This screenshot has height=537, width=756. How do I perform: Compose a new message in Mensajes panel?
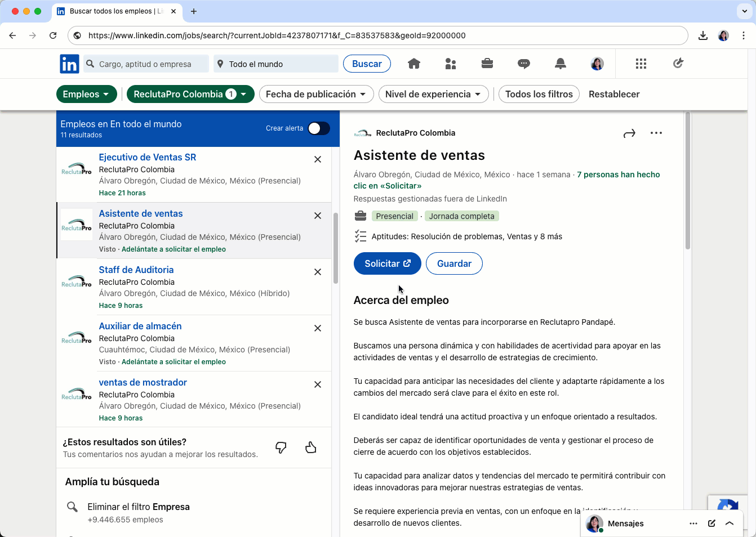[x=711, y=523]
